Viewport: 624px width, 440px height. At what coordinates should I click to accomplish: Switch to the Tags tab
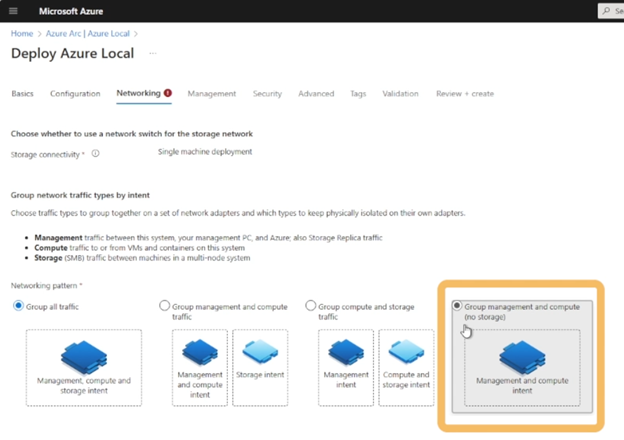pyautogui.click(x=358, y=93)
